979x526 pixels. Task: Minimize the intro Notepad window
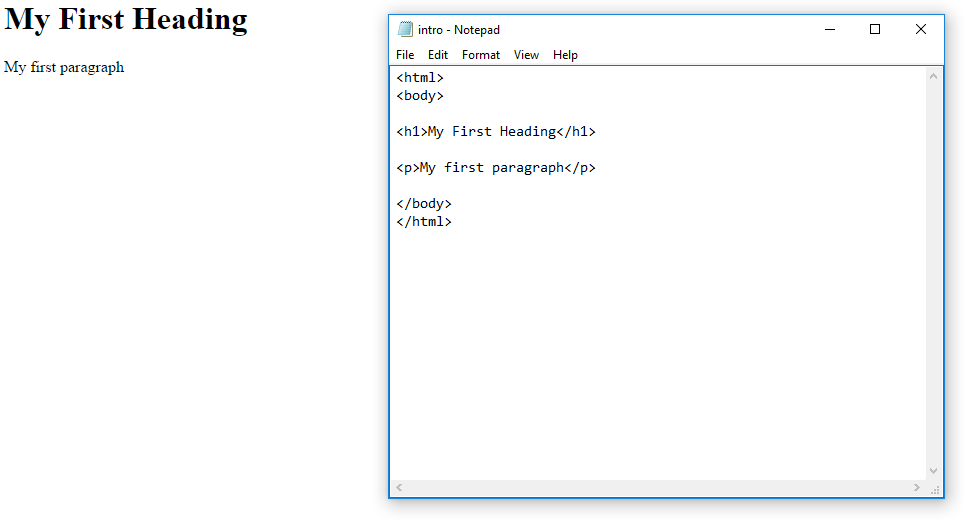click(830, 29)
